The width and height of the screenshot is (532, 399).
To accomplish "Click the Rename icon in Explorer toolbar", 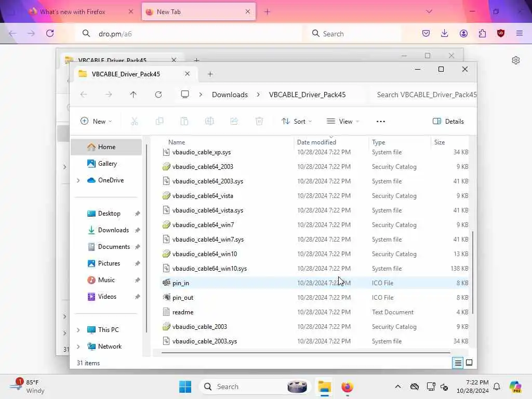I will pos(209,121).
